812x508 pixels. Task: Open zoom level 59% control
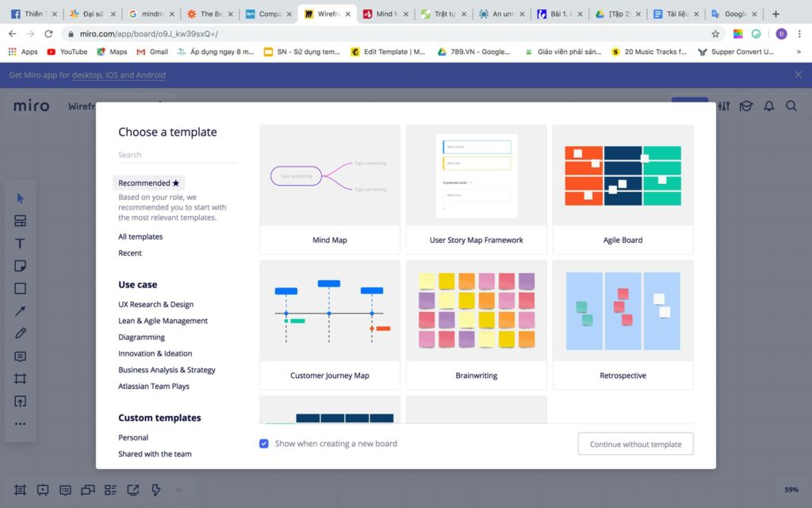791,490
